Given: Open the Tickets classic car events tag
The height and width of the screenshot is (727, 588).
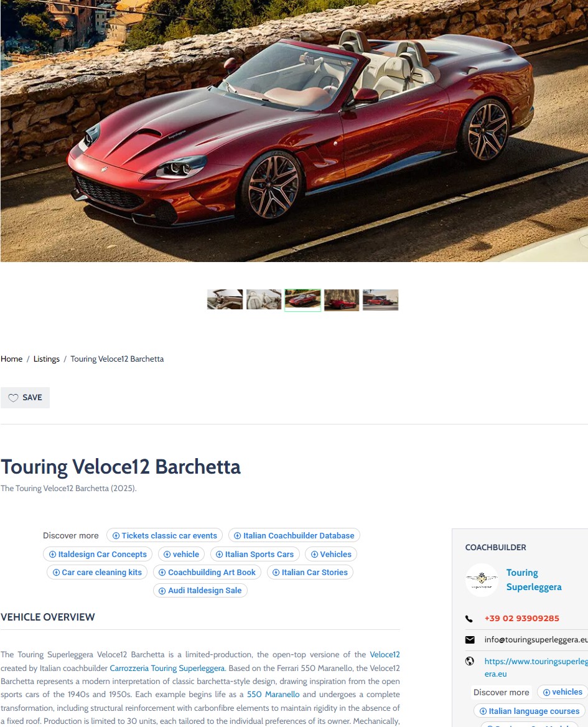Looking at the screenshot, I should 164,535.
